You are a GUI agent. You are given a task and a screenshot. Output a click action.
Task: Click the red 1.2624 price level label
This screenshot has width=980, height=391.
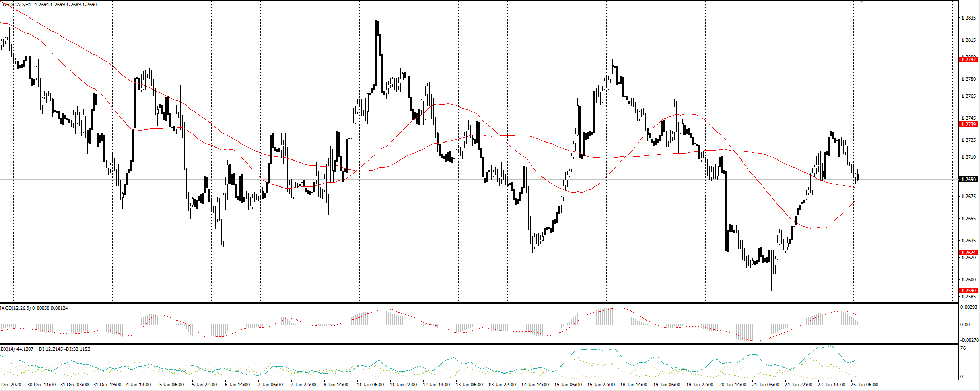click(969, 253)
